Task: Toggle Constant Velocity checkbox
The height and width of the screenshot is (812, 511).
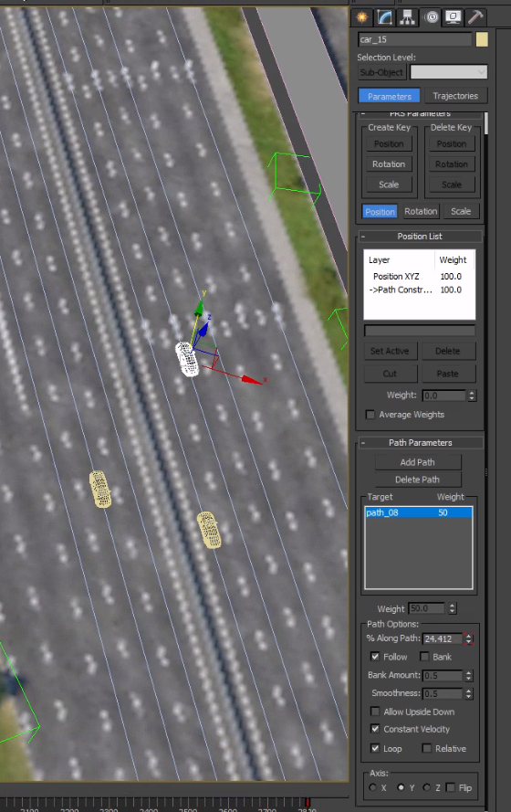Action: tap(375, 729)
